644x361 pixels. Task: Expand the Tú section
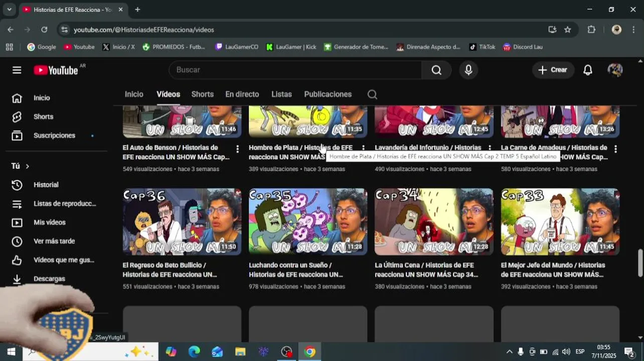(21, 166)
